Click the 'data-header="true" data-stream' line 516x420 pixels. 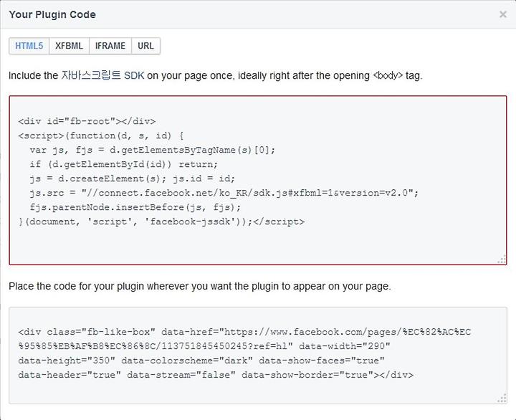coord(216,375)
